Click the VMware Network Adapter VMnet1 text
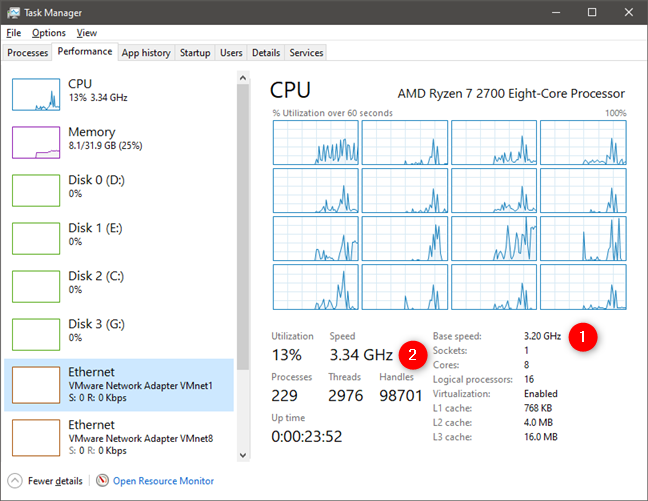This screenshot has width=648, height=501. pos(141,386)
